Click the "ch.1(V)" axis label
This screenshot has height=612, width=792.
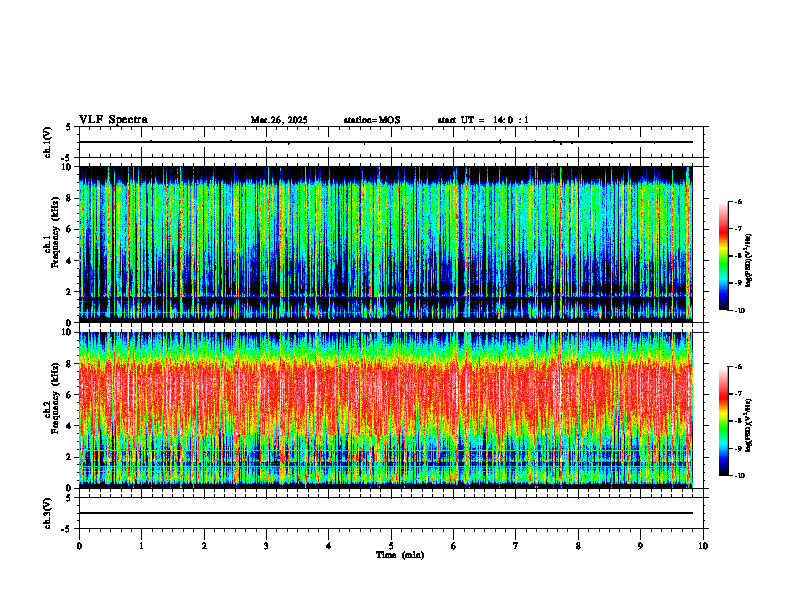(x=48, y=142)
